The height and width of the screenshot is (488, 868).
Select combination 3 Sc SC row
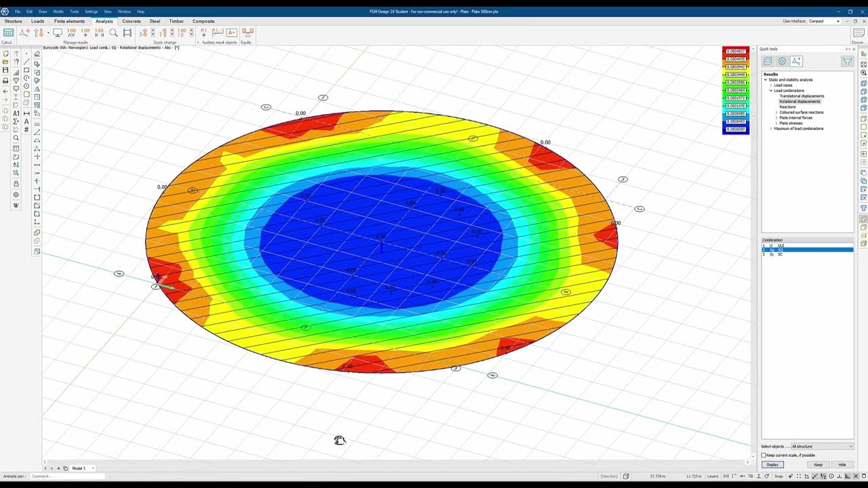pyautogui.click(x=807, y=254)
